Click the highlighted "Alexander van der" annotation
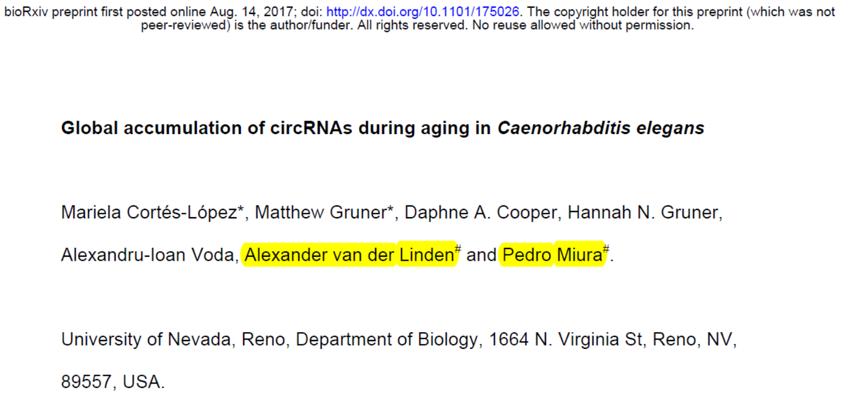Viewport: 868px width, 393px height. [320, 255]
